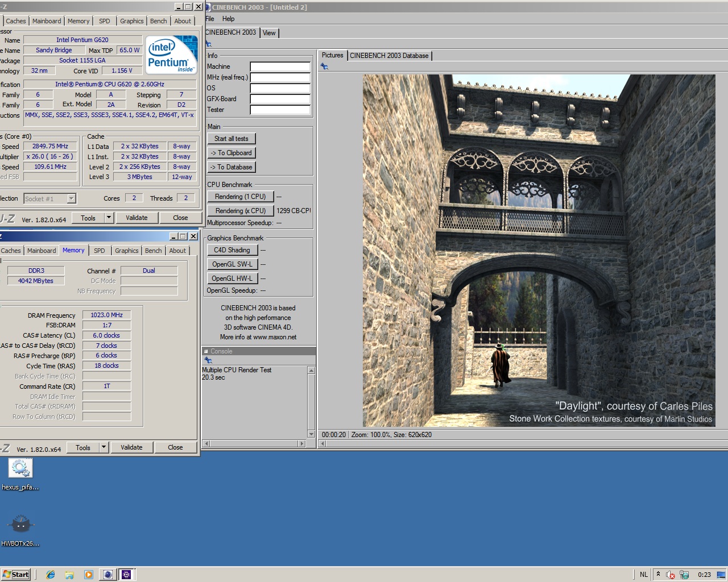
Task: Click the NL language indicator
Action: [643, 575]
